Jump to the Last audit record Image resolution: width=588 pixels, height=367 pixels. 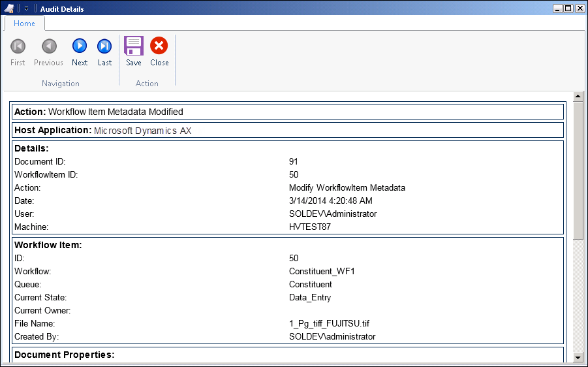[x=104, y=52]
